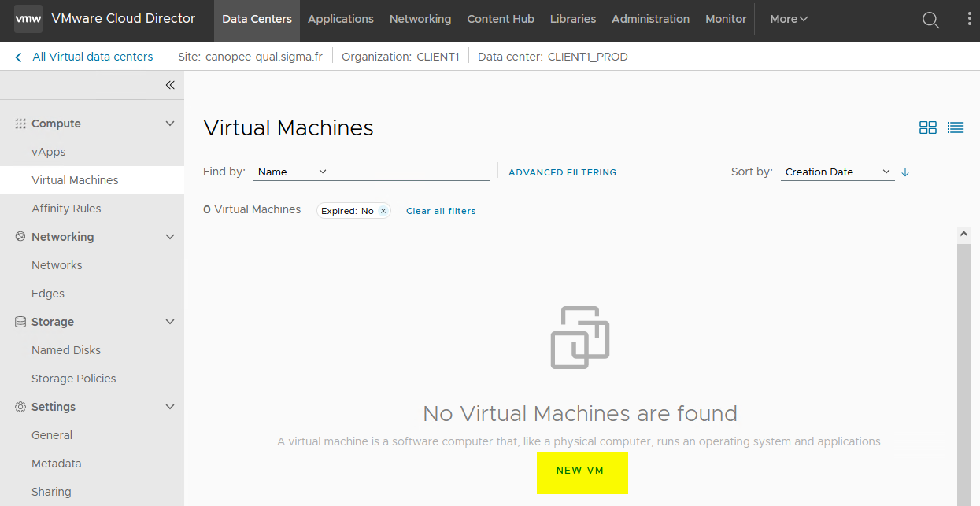Click the 0 Virtual Machines count
This screenshot has height=506, width=980.
pos(252,209)
